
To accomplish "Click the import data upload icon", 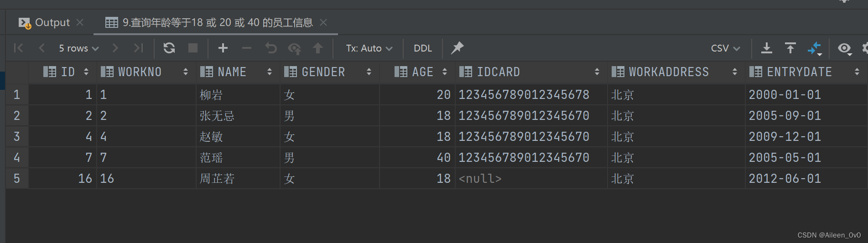I will click(x=790, y=48).
